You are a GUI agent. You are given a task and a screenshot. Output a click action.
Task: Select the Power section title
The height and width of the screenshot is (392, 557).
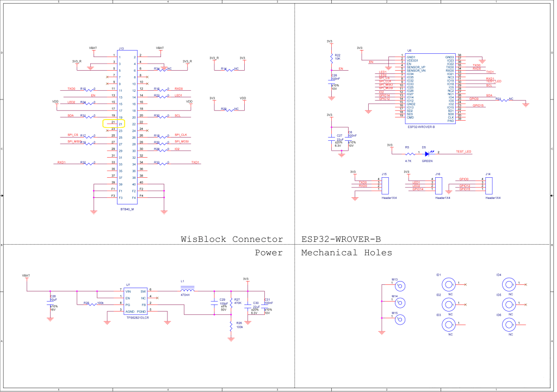(x=269, y=253)
